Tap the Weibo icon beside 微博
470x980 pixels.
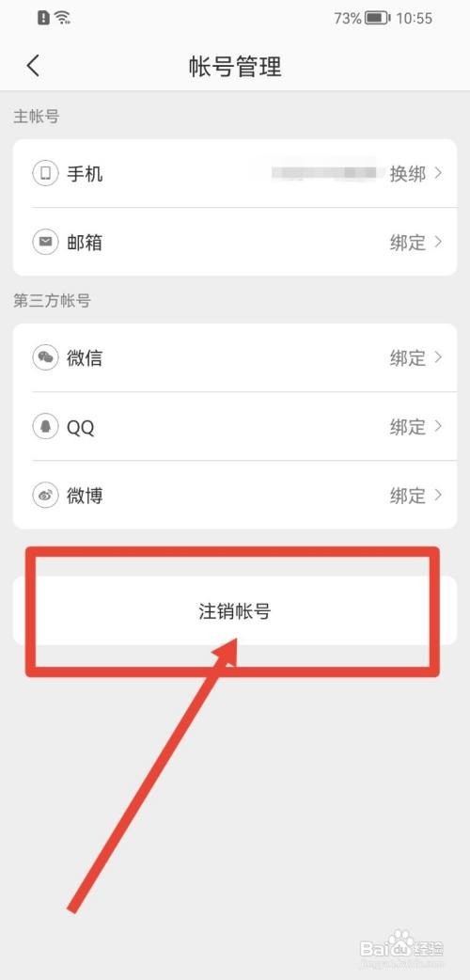tap(46, 495)
